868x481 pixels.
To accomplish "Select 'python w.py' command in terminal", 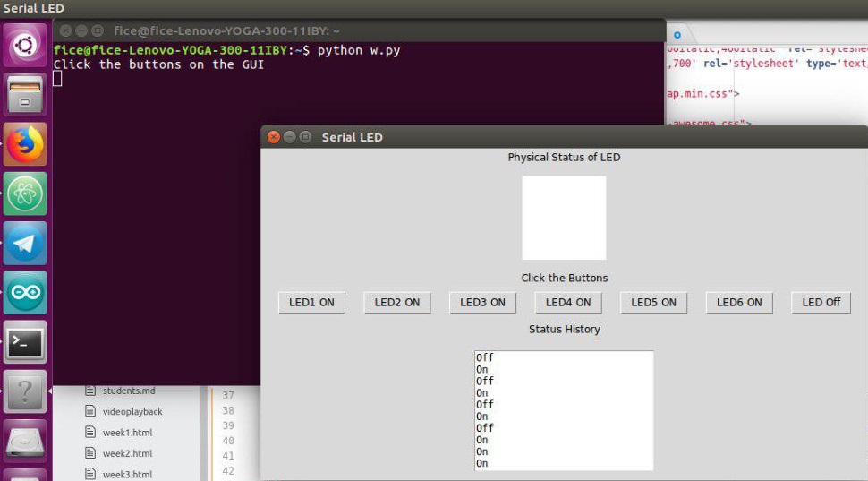I will [x=359, y=50].
